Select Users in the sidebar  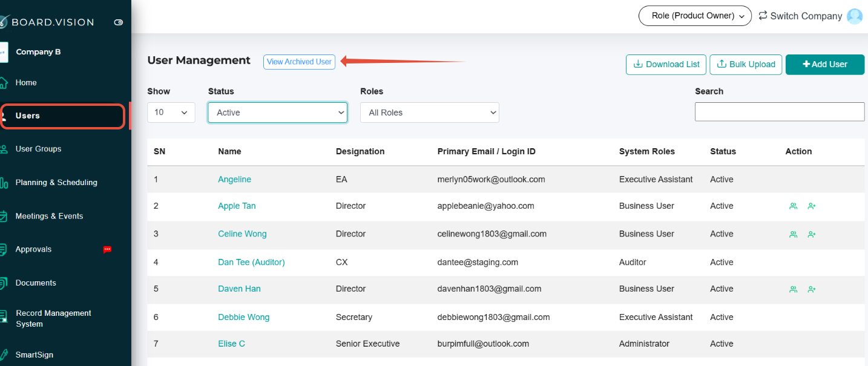[x=62, y=116]
